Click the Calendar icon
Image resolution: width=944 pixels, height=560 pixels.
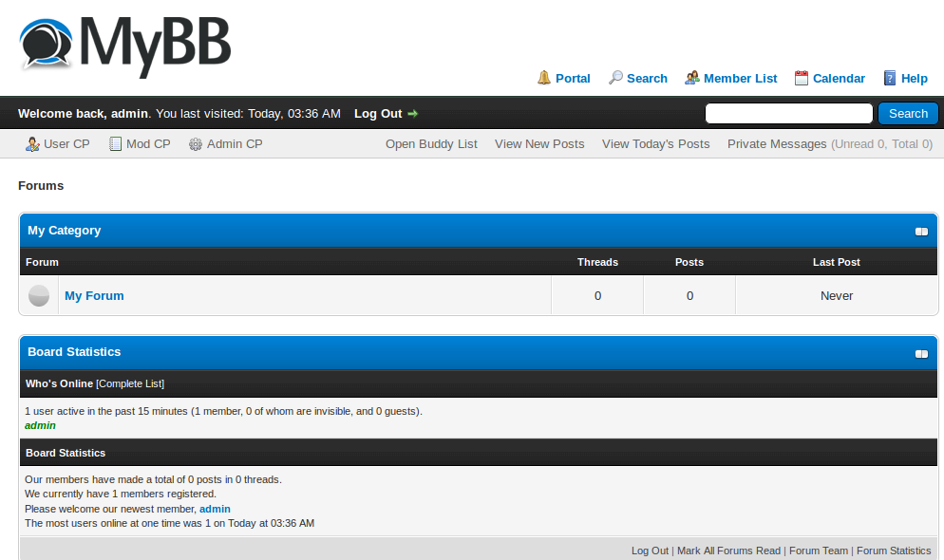(802, 78)
